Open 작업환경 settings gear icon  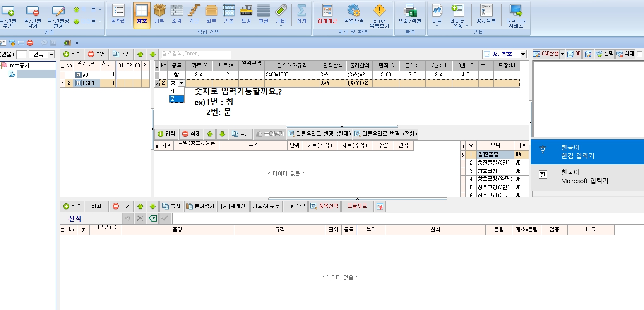[353, 14]
